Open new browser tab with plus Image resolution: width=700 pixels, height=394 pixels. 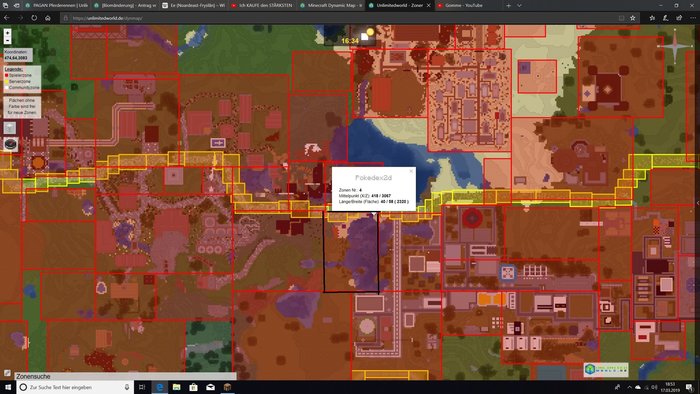[x=508, y=5]
